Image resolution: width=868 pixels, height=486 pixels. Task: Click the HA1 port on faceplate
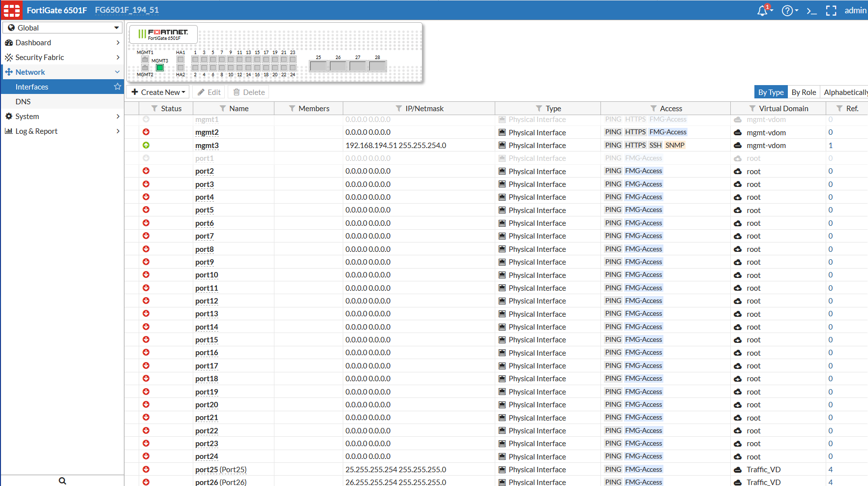tap(180, 60)
